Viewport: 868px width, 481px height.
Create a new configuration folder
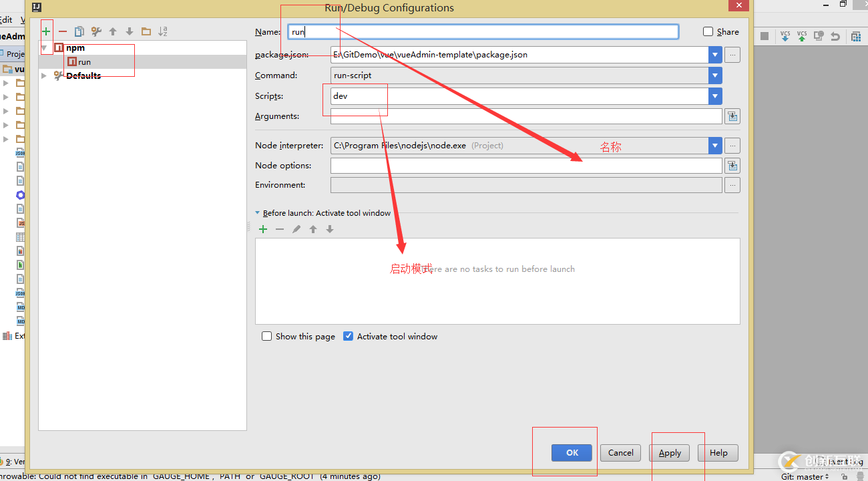[x=146, y=31]
